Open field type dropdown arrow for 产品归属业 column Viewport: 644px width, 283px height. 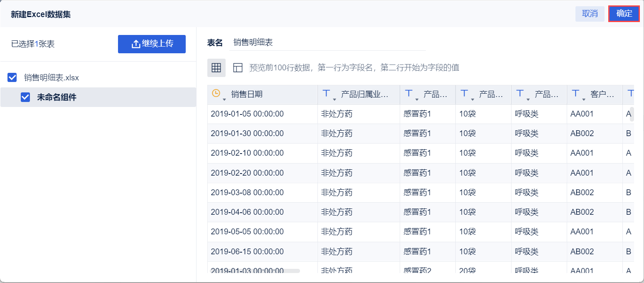tap(334, 99)
